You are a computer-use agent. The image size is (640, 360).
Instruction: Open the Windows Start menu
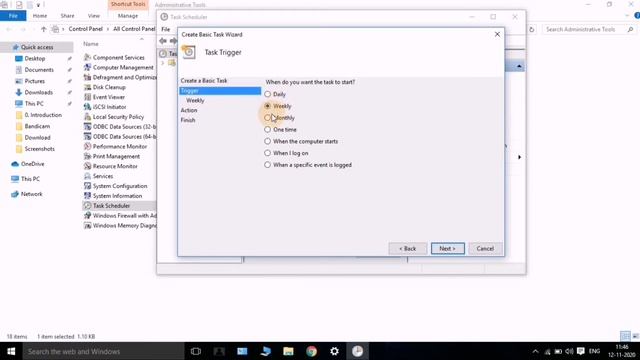(x=11, y=351)
